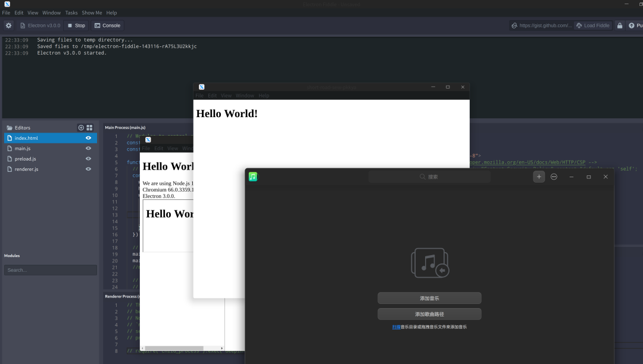
Task: Reset editor layout grid icon
Action: click(89, 128)
